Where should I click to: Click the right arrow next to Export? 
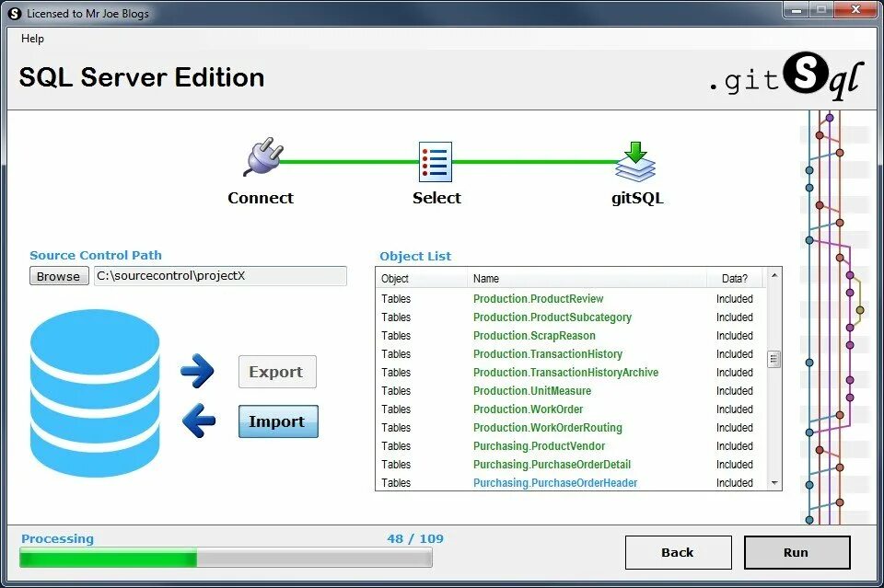coord(197,371)
